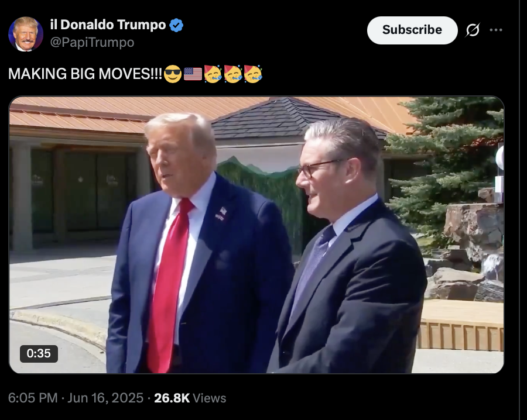Screen dimensions: 527x420
Task: Click the blue verified checkmark badge
Action: pos(176,25)
